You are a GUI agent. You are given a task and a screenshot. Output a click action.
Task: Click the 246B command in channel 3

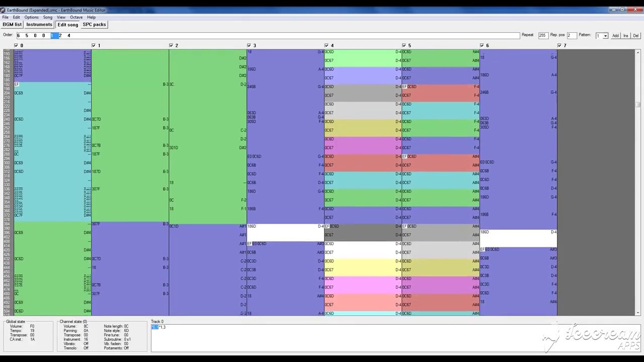[x=252, y=86]
